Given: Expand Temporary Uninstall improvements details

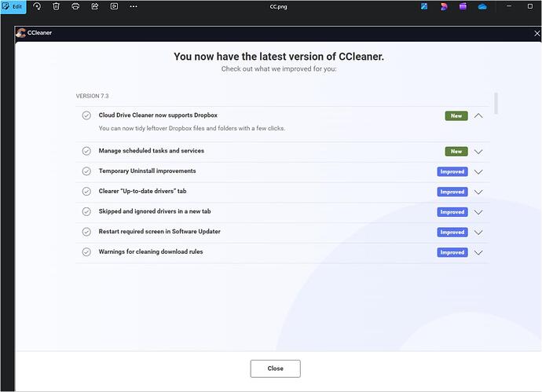Looking at the screenshot, I should pos(478,172).
